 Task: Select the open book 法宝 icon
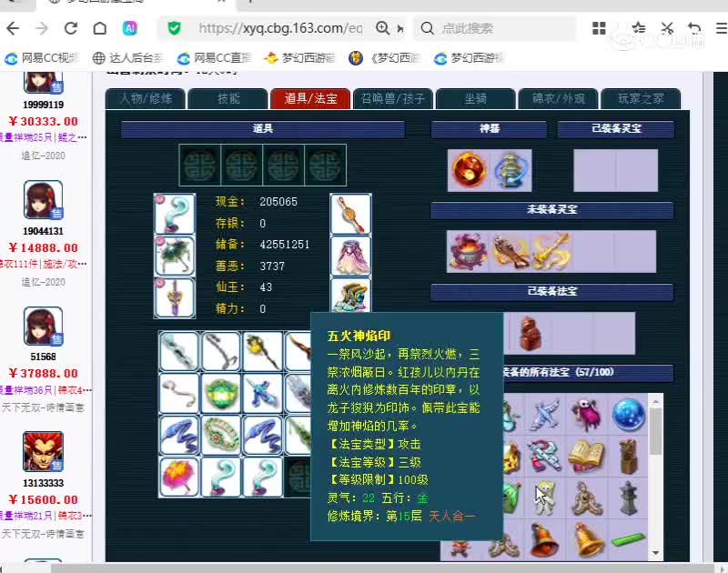point(586,456)
